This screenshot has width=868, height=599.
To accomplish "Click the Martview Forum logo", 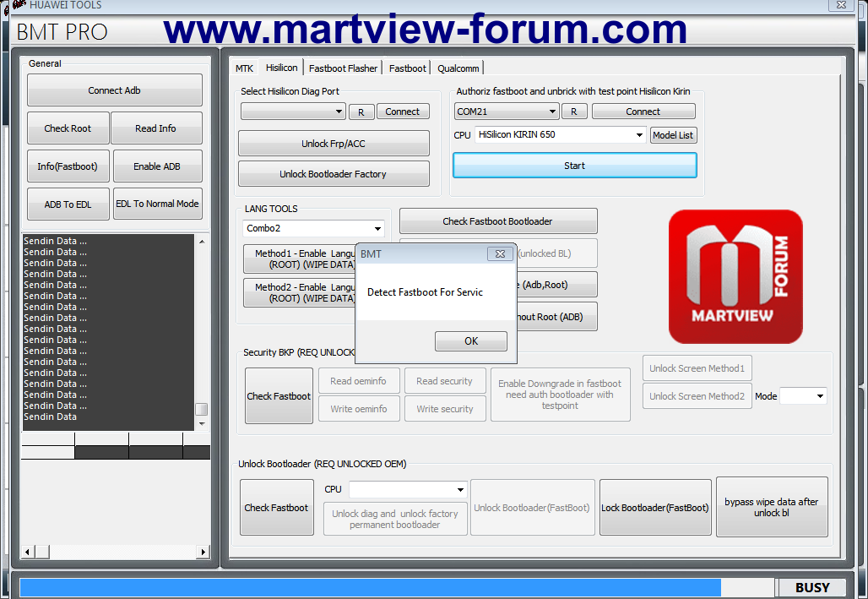I will pyautogui.click(x=735, y=276).
